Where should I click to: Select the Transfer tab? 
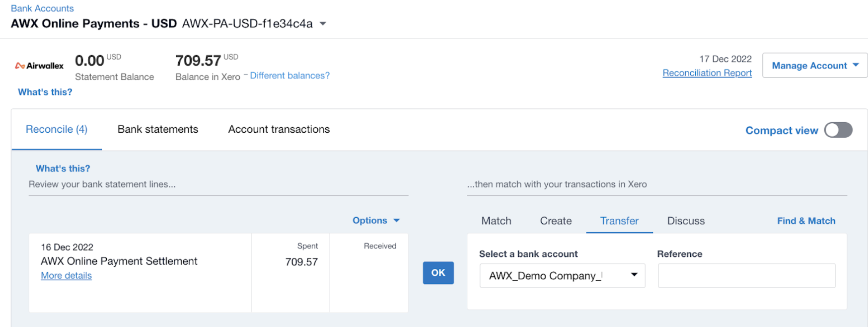click(619, 221)
